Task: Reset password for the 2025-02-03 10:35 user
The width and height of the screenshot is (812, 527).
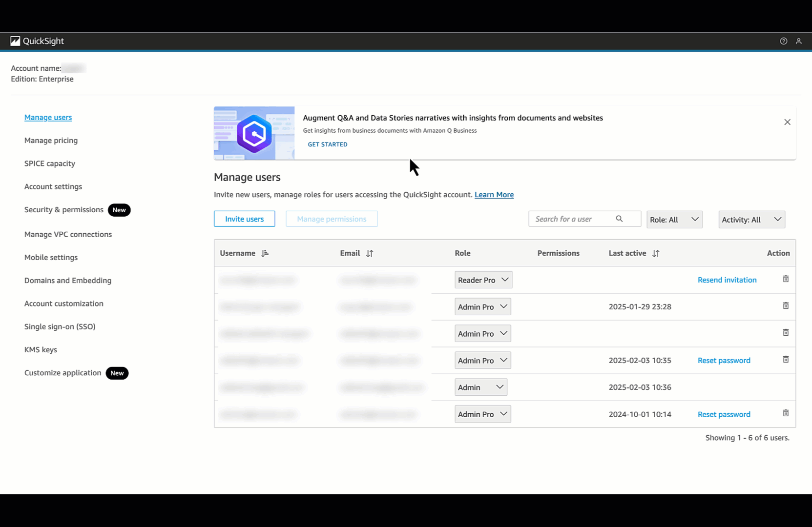Action: (x=724, y=361)
